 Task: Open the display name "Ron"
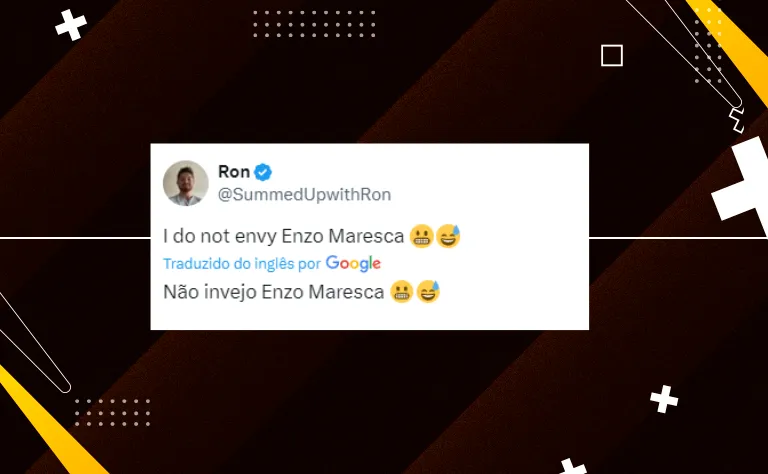[x=234, y=172]
